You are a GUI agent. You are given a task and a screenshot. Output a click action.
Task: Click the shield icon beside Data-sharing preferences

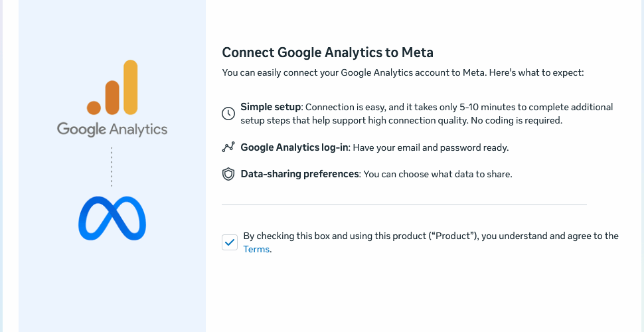[228, 174]
